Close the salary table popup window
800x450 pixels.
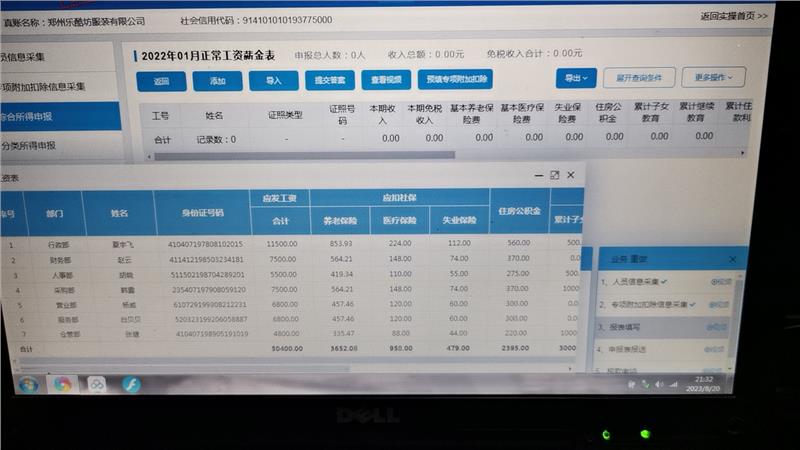571,175
